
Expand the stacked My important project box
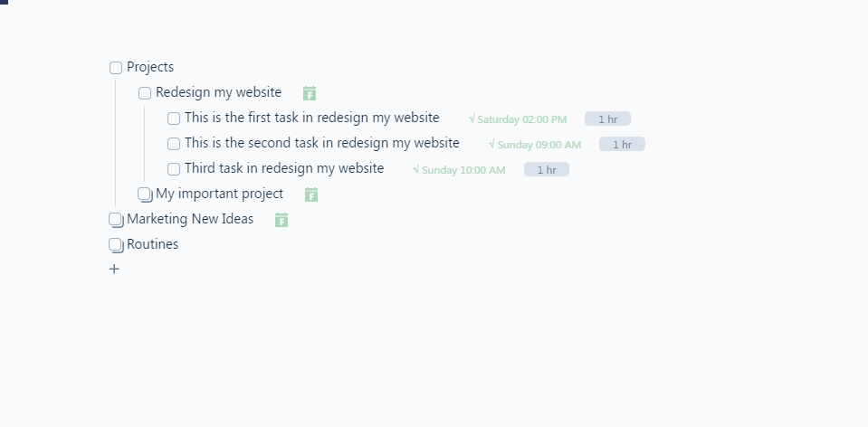coord(145,195)
